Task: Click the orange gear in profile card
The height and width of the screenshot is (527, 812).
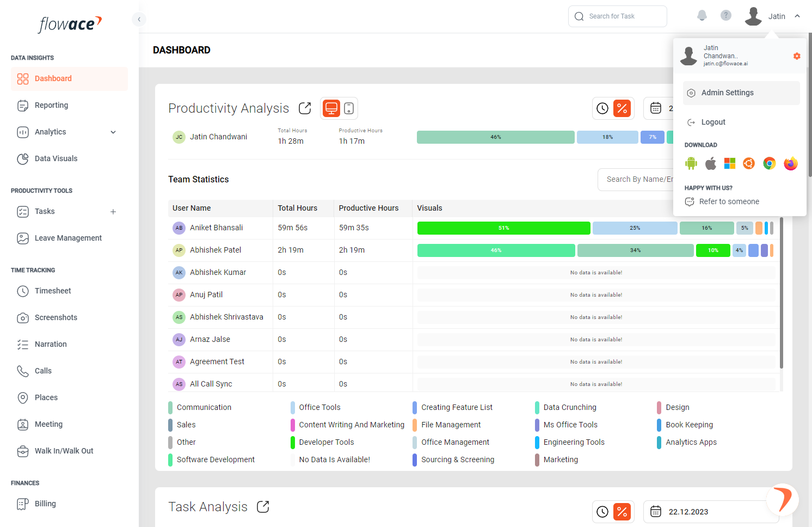Action: (797, 56)
